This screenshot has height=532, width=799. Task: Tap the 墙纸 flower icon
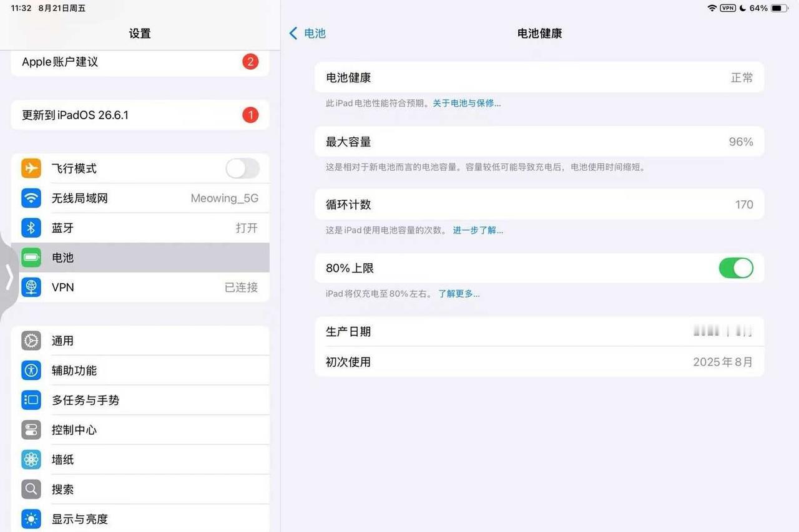(x=31, y=460)
